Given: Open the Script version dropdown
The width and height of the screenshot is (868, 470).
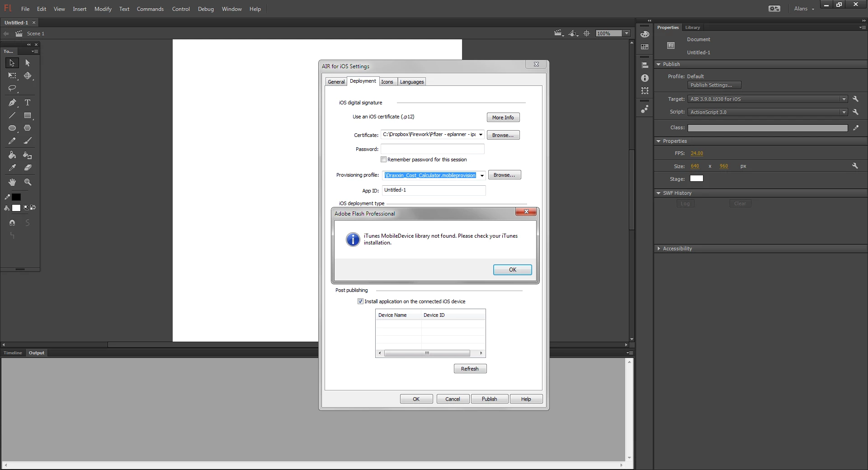Looking at the screenshot, I should point(844,112).
